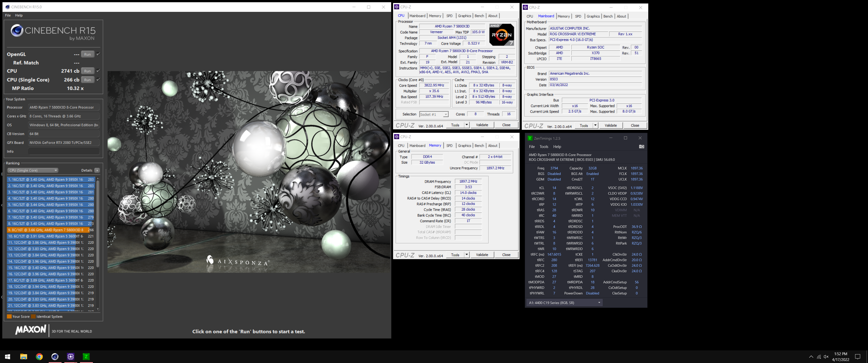The width and height of the screenshot is (868, 363).
Task: Open Cinebench File menu
Action: (x=8, y=15)
